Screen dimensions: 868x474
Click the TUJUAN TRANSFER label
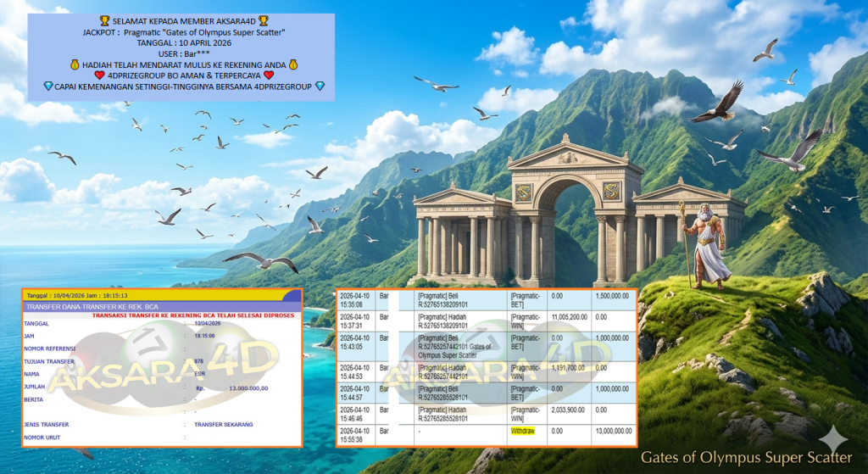click(x=48, y=361)
